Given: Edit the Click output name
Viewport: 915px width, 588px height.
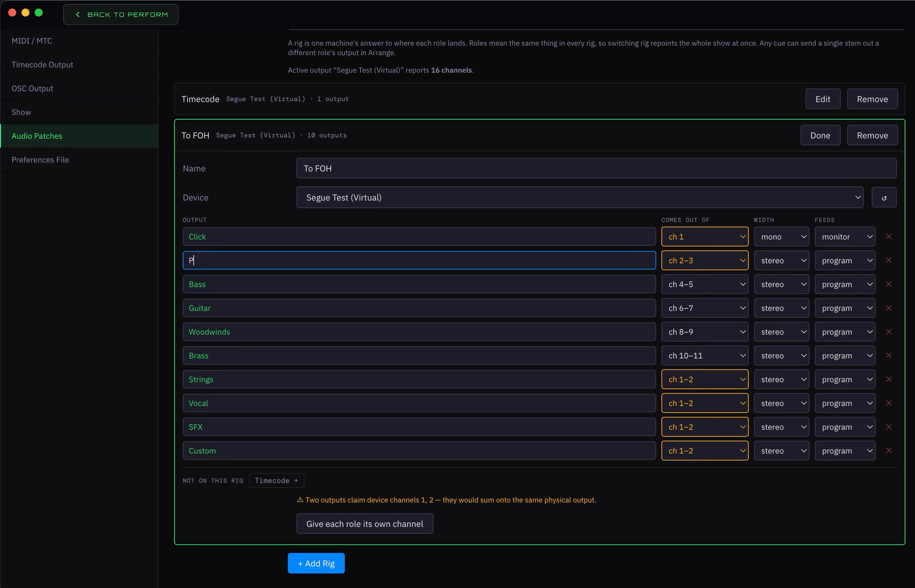Looking at the screenshot, I should [419, 237].
